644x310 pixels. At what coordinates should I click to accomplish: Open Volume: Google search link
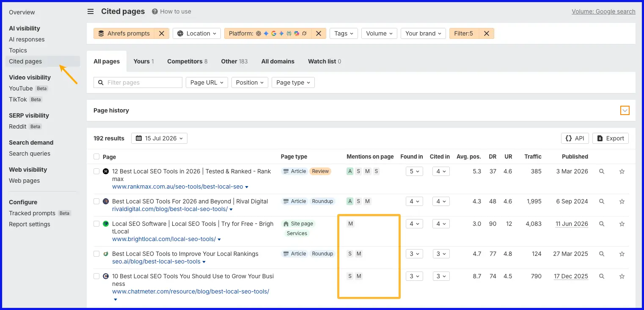603,11
